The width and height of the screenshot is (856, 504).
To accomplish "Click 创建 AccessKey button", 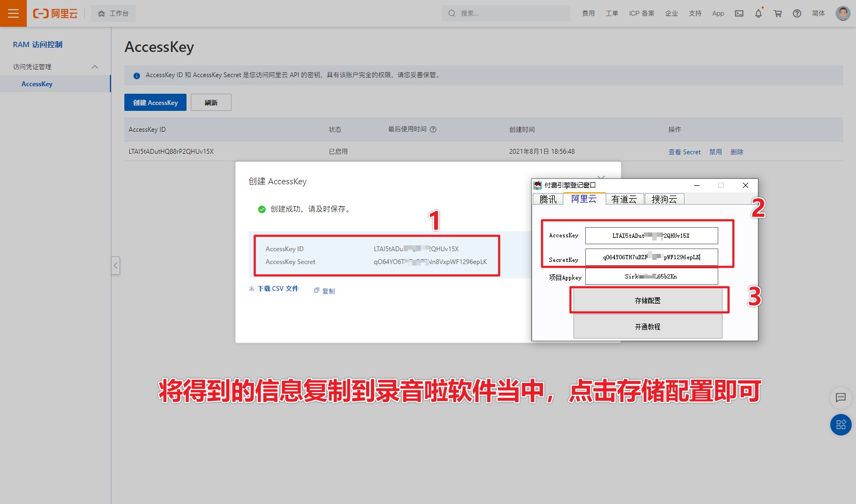I will (155, 102).
